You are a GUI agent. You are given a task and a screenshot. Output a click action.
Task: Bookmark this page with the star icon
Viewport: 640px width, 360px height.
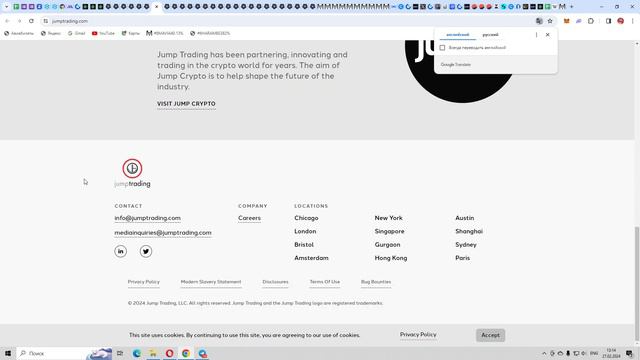550,21
